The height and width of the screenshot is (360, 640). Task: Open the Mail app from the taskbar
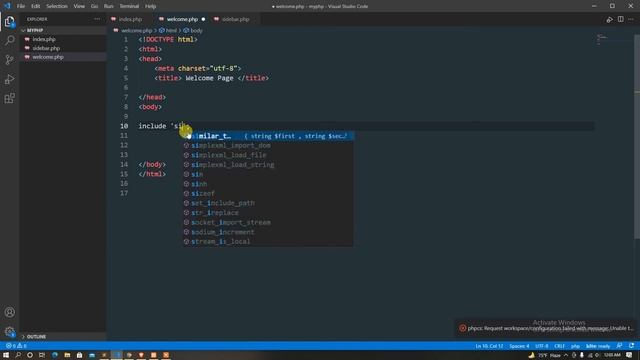92,355
